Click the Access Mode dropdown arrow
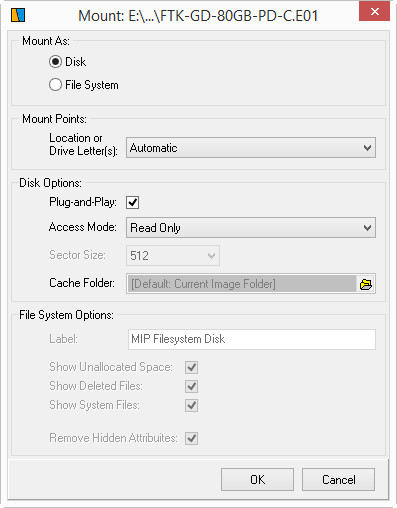This screenshot has width=397, height=508. [367, 228]
